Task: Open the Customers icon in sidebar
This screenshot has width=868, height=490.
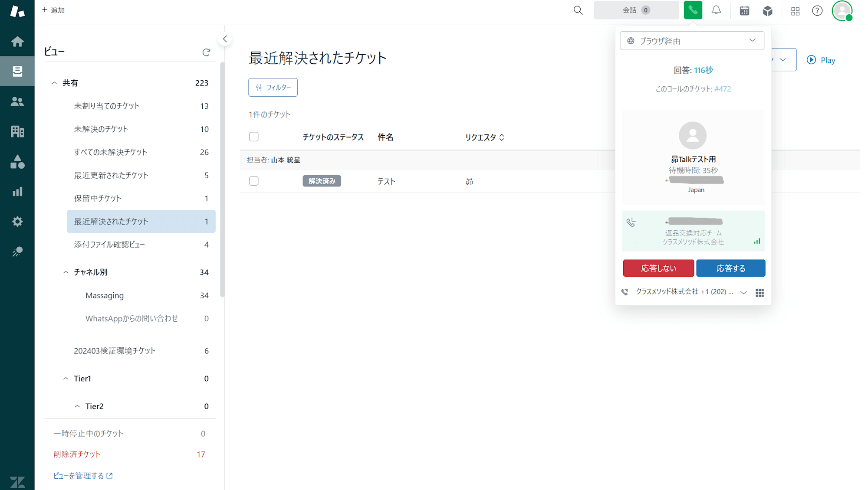Action: [x=17, y=101]
